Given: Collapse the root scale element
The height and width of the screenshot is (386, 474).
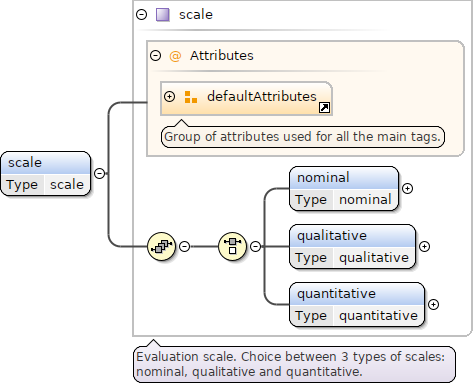Looking at the screenshot, I should pyautogui.click(x=99, y=173).
